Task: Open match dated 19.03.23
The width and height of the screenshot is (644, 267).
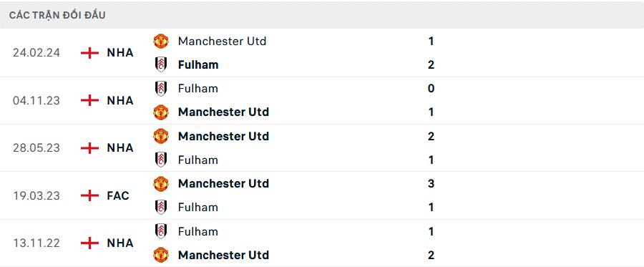Action: (36, 195)
